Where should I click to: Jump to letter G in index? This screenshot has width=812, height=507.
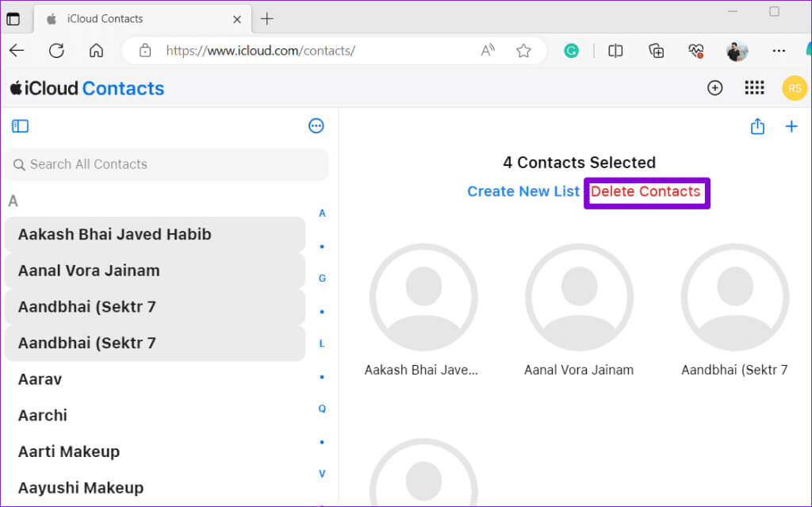[x=322, y=278]
